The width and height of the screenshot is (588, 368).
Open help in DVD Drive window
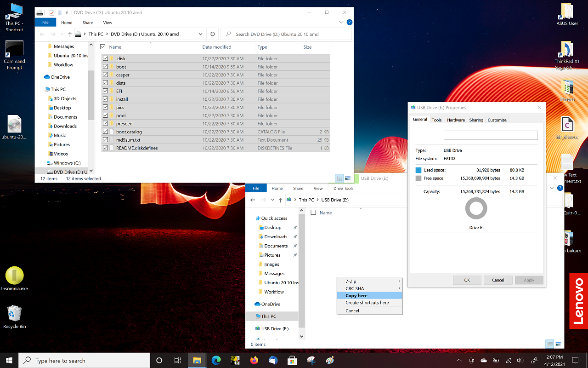[x=349, y=22]
